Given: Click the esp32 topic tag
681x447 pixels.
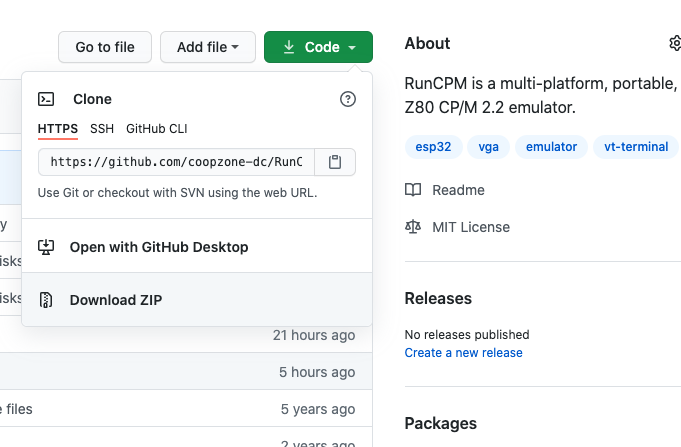Looking at the screenshot, I should pos(433,147).
